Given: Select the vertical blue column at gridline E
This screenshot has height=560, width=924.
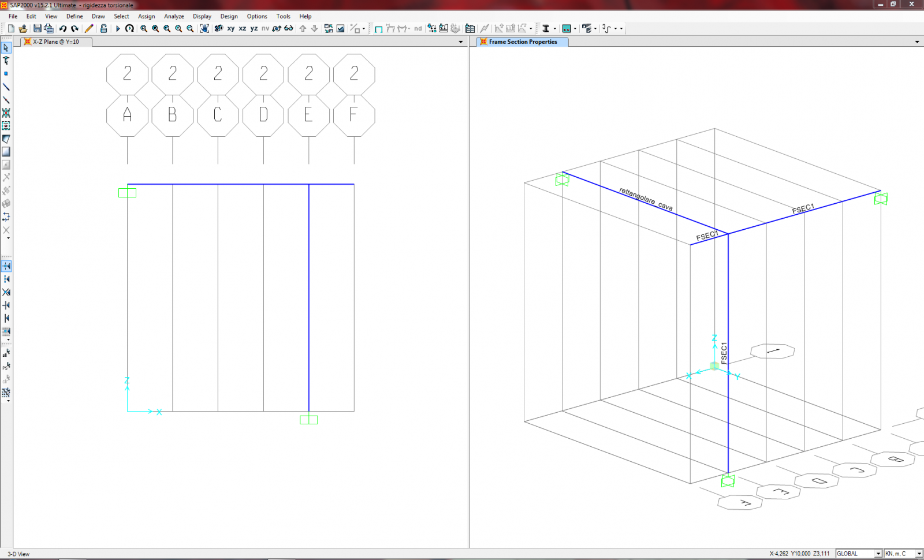Looking at the screenshot, I should [309, 297].
